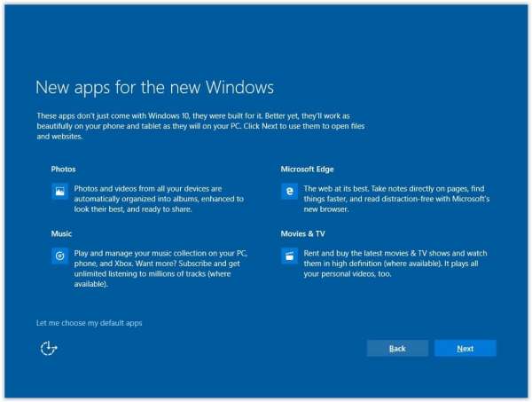
Task: Open 'Let me choose my default apps'
Action: coord(89,323)
